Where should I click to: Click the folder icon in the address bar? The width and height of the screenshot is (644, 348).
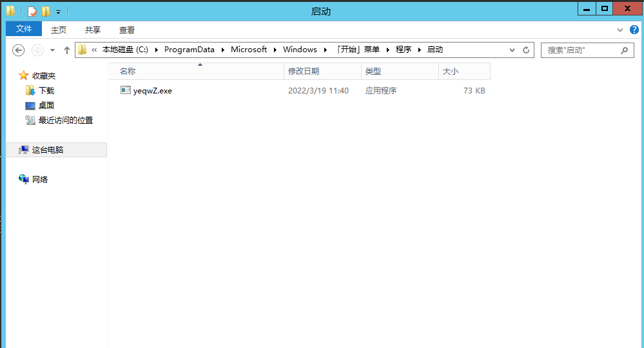82,50
